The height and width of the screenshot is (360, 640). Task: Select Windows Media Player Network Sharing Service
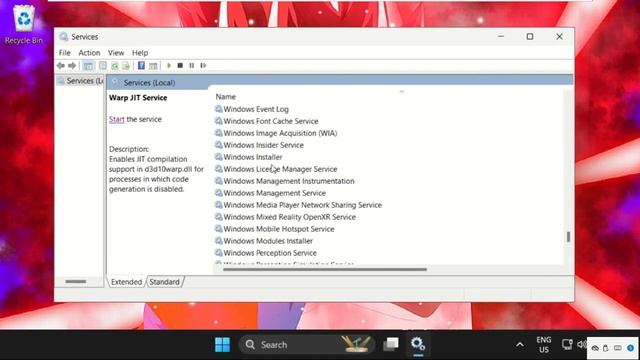pyautogui.click(x=298, y=205)
